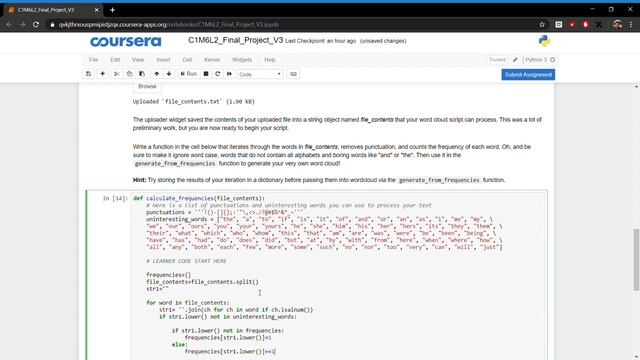Cut selected cells with scissors icon
Viewport: 640px width, 360px height.
tap(117, 74)
